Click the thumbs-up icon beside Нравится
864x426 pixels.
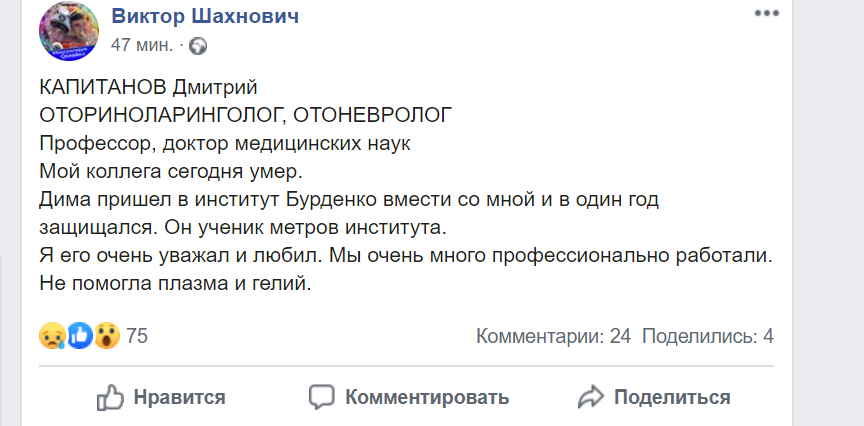coord(110,397)
